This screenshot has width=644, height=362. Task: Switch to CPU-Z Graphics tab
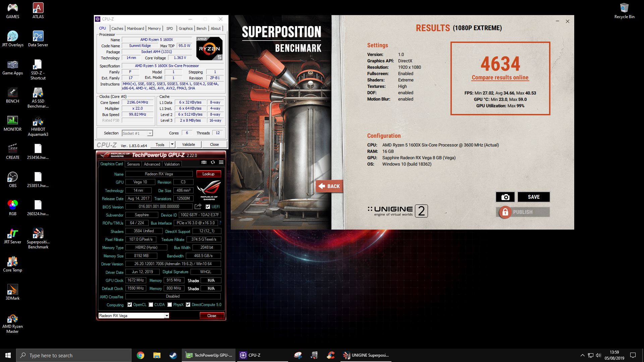[185, 28]
